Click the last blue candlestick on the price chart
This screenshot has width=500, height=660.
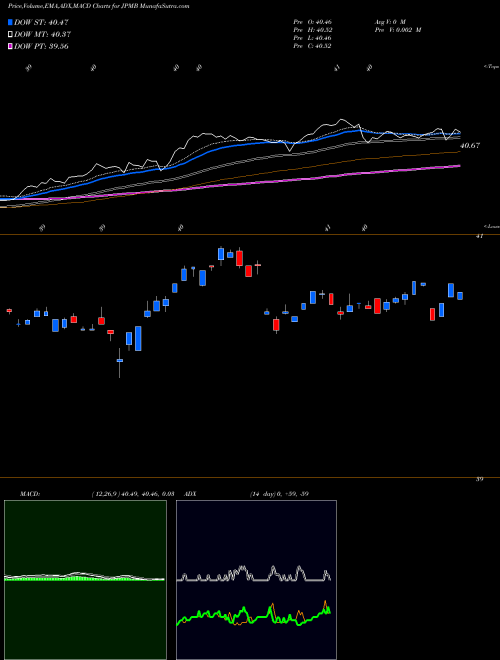click(x=460, y=296)
